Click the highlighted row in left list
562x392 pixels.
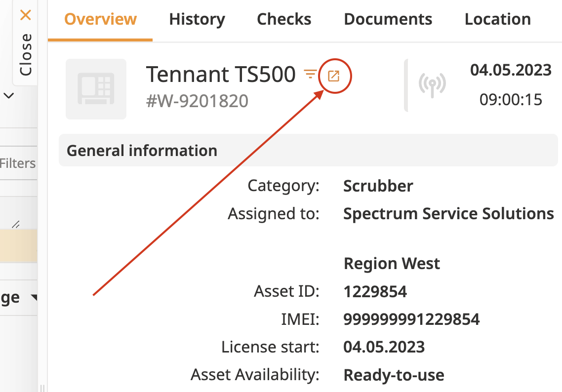coord(18,245)
